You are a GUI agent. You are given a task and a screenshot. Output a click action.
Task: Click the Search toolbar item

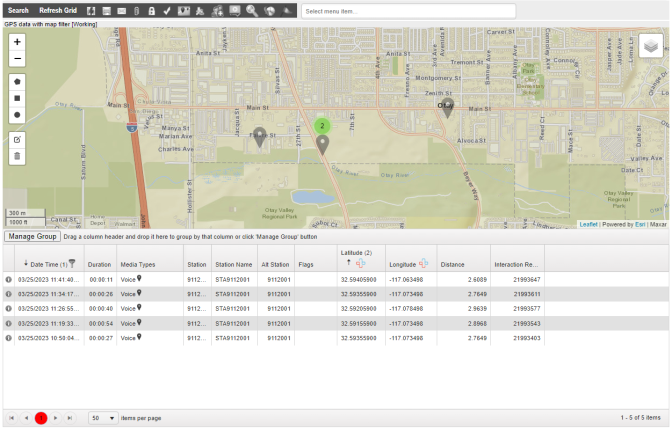tap(19, 10)
